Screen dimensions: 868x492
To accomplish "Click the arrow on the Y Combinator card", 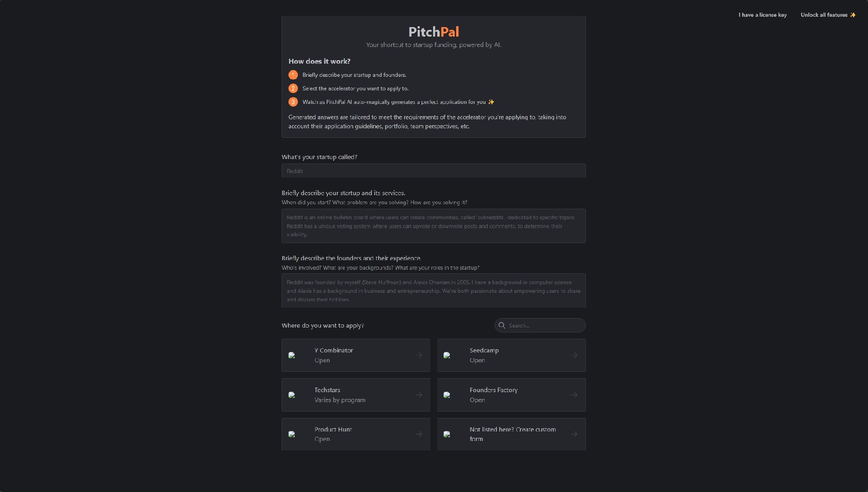I will pos(419,356).
